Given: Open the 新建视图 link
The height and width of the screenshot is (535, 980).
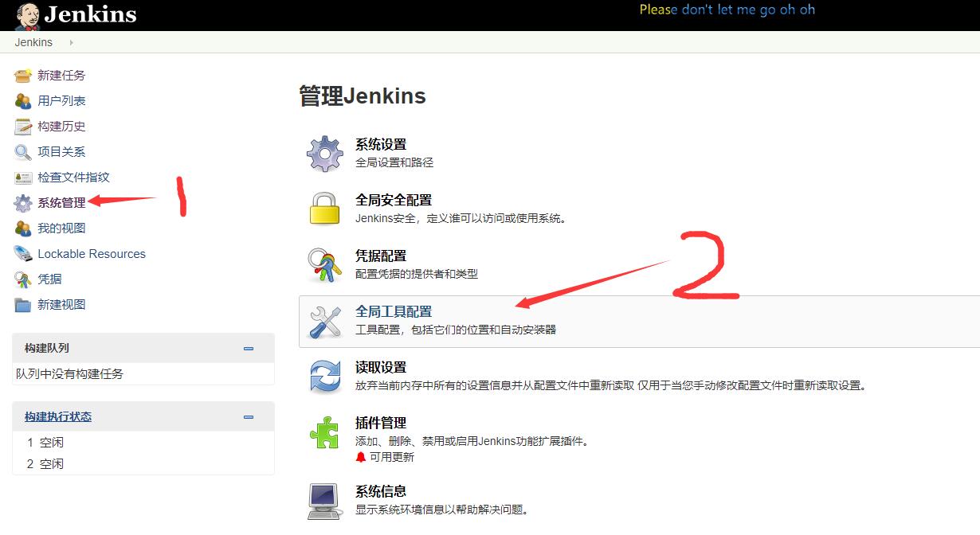Looking at the screenshot, I should 61,305.
